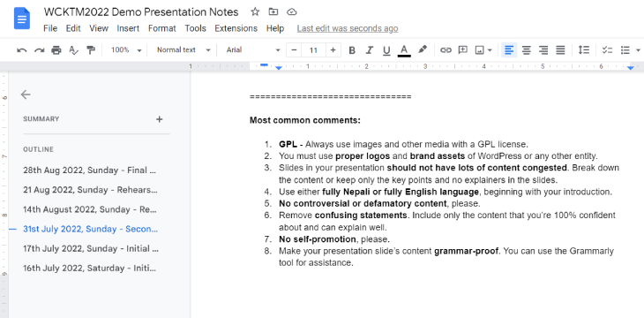Image resolution: width=644 pixels, height=318 pixels.
Task: Jump to outline item 14th August 2022, Sunday
Action: coord(90,209)
